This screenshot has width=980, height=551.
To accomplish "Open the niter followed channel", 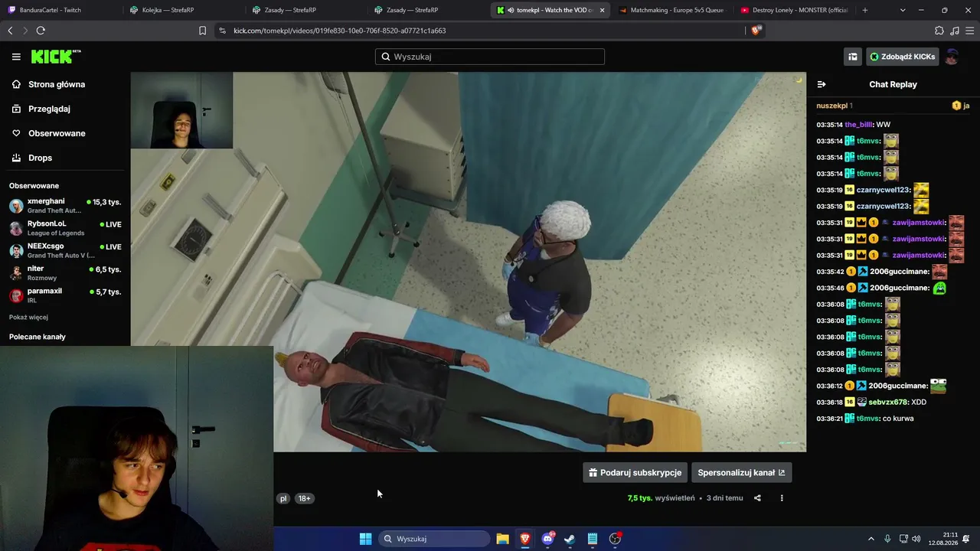I will [65, 273].
